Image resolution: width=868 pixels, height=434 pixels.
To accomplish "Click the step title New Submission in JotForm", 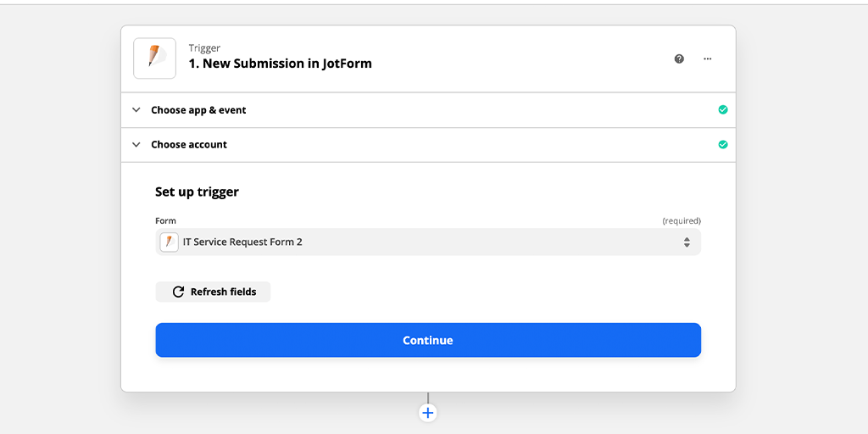I will point(280,64).
